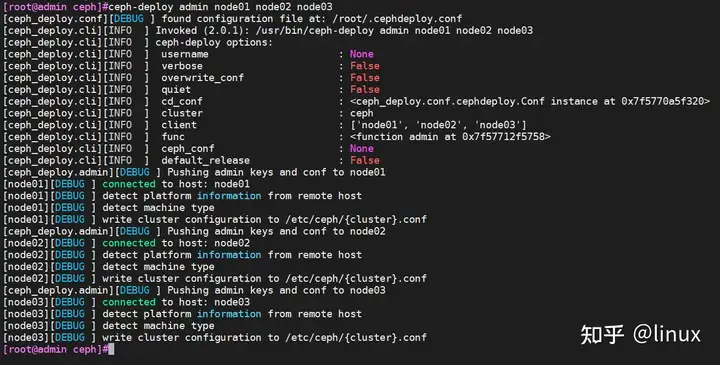720x365 pixels.
Task: Click the first DEBUG tag on ceph_deploy.conf line
Action: point(129,19)
